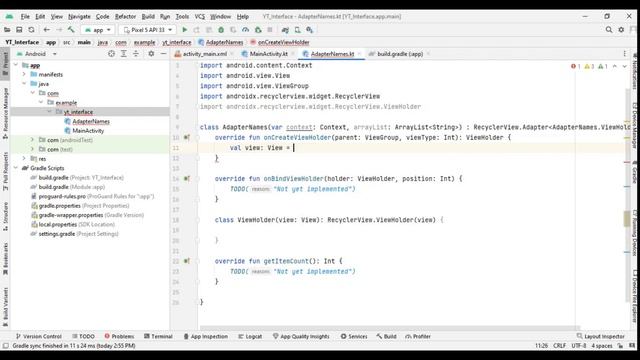Open the Navigate menu
This screenshot has height=360, width=640.
(x=79, y=17)
